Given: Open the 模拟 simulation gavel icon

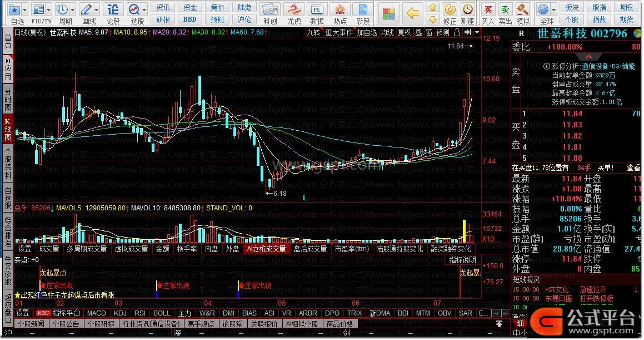Looking at the screenshot, I should tap(522, 9).
